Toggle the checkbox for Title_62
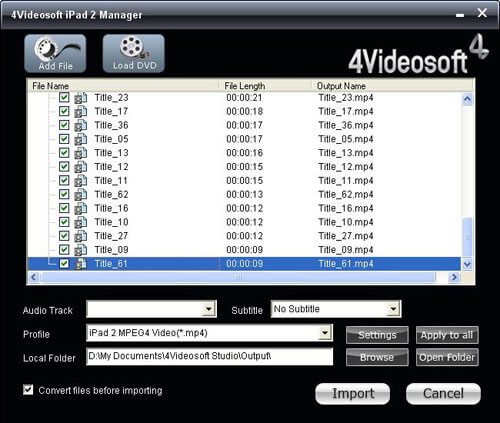 64,194
